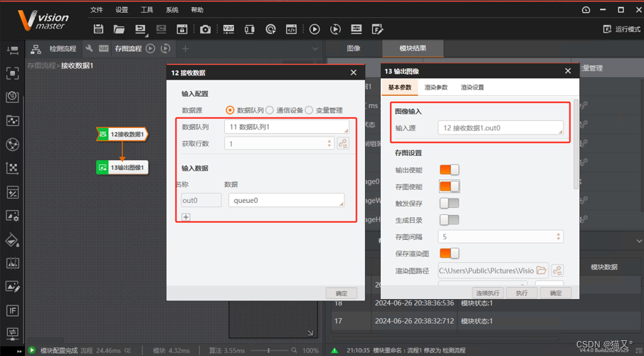The width and height of the screenshot is (644, 356).
Task: Select the 数据队列 radio button
Action: tap(230, 110)
